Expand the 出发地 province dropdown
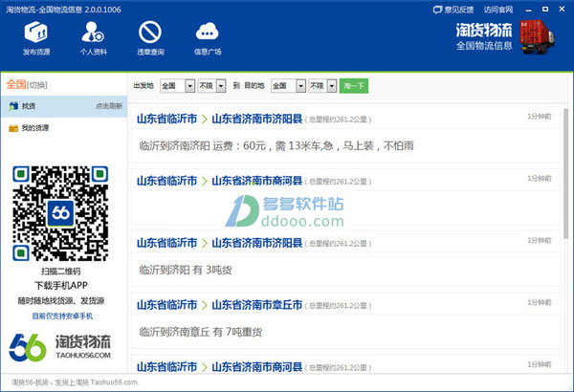 coord(189,86)
